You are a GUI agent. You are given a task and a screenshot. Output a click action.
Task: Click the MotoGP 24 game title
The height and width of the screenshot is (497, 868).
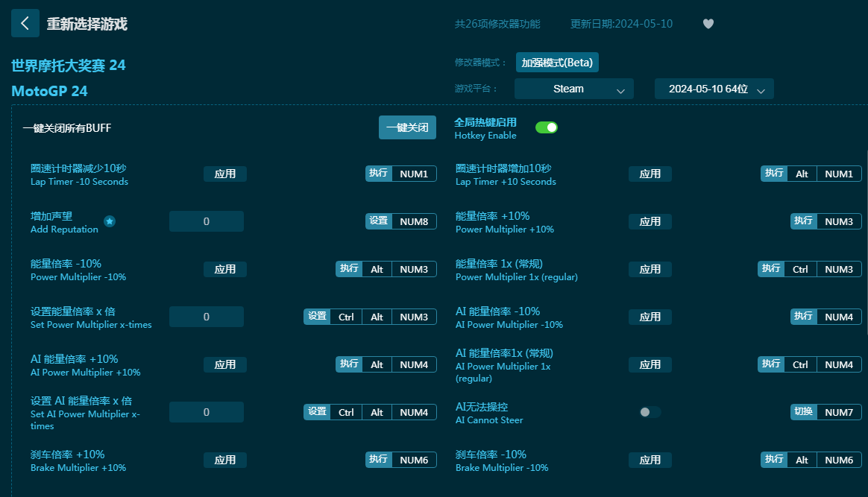pyautogui.click(x=49, y=91)
